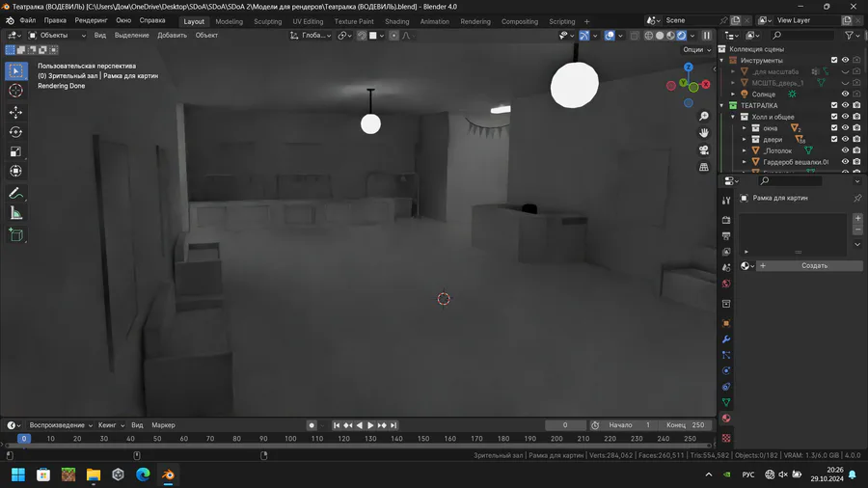
Task: Toggle snapping magnet icon
Action: [x=362, y=36]
